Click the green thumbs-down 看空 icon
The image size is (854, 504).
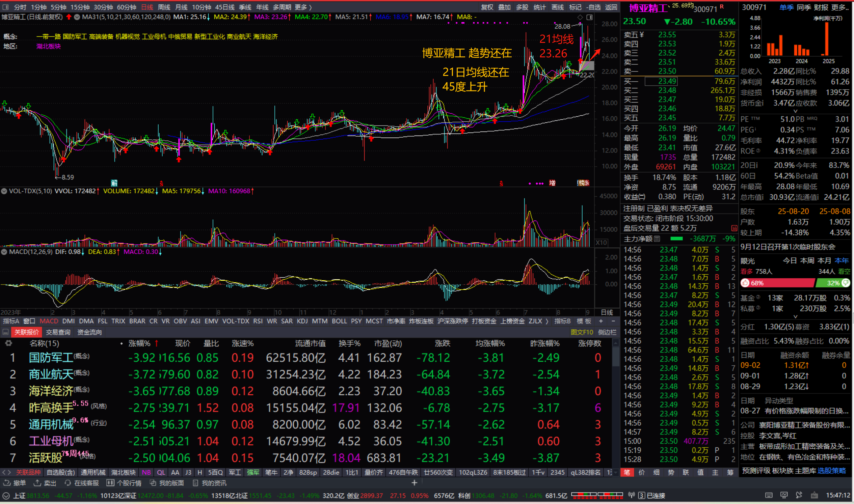click(846, 283)
